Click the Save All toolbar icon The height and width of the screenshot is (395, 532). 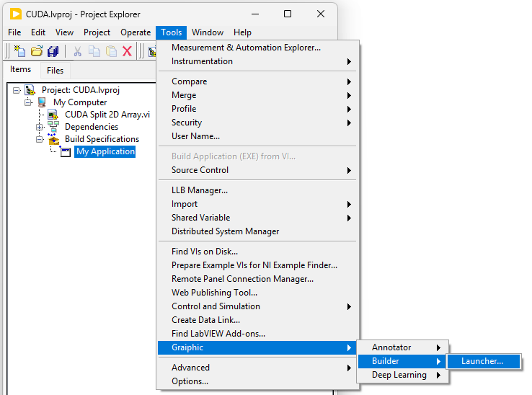click(53, 51)
